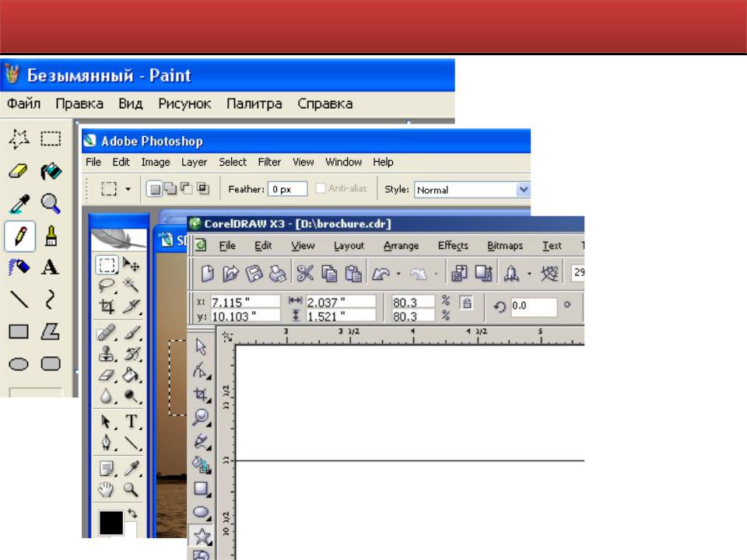Choose the Eraser tool in Paint
Screen dimensions: 747x560
(x=19, y=171)
